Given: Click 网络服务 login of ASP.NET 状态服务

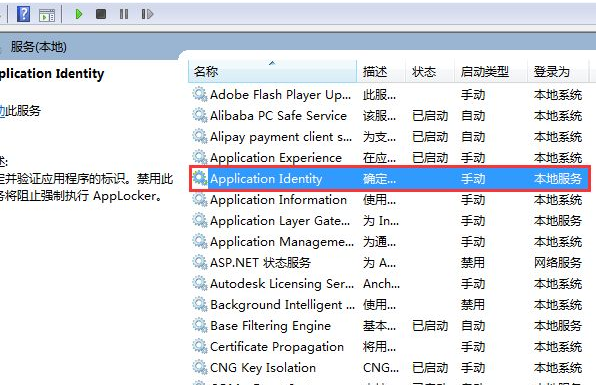Looking at the screenshot, I should coord(558,263).
